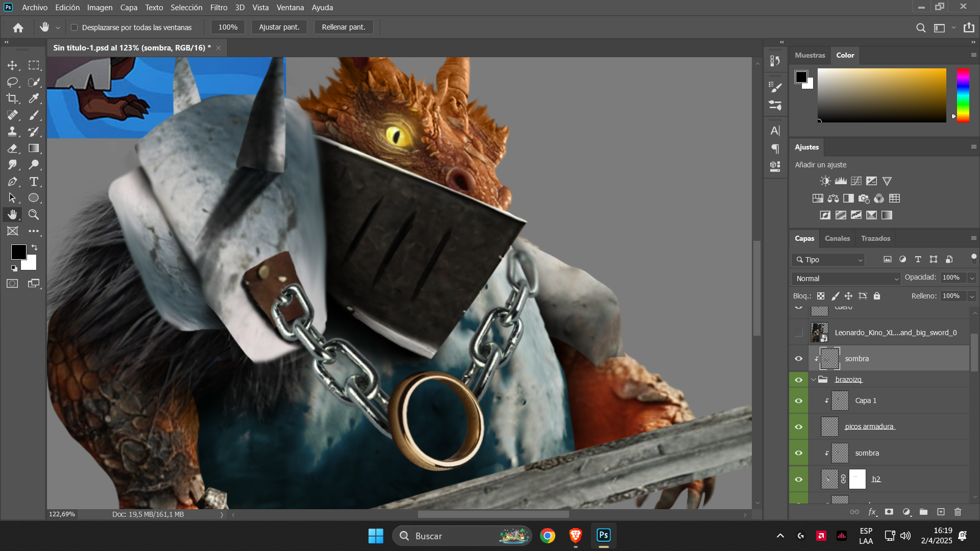Add a layer mask
Screen dimensions: 980x551
pos(889,512)
